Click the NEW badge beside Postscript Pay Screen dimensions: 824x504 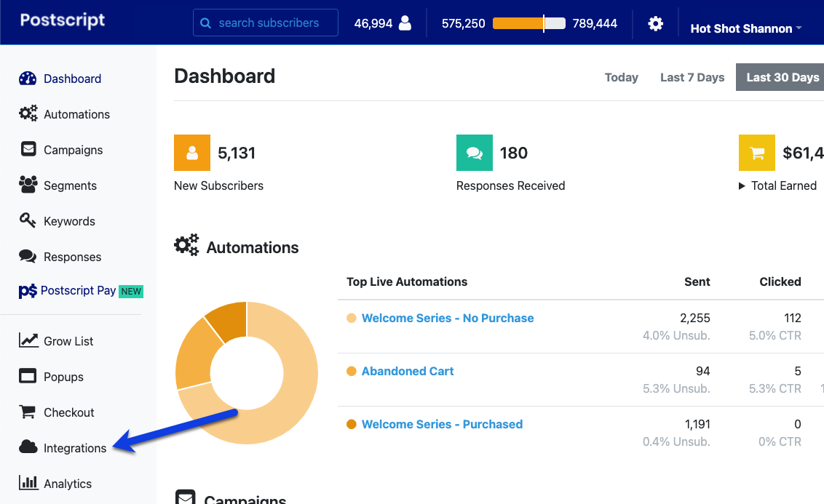[x=131, y=292]
